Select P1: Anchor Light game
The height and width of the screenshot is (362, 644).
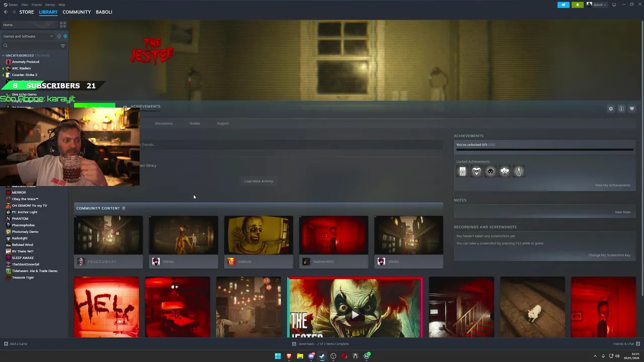tap(24, 212)
